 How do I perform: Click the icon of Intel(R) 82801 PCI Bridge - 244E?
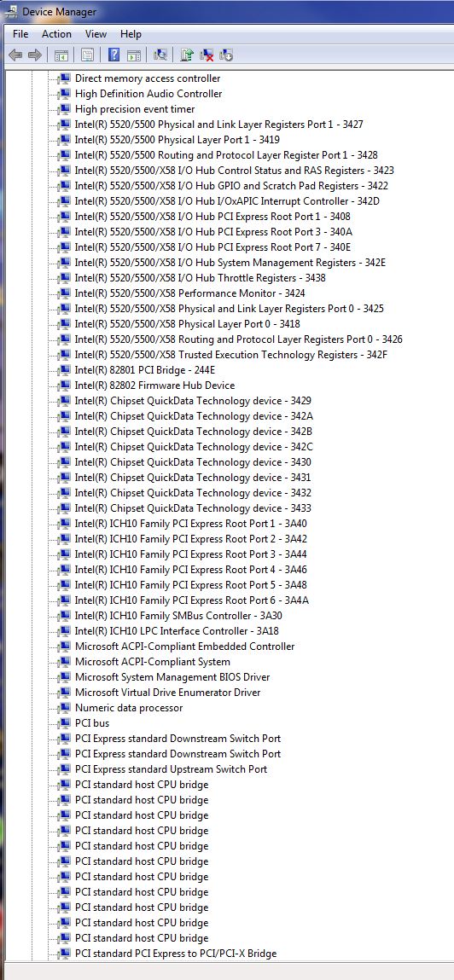coord(64,370)
